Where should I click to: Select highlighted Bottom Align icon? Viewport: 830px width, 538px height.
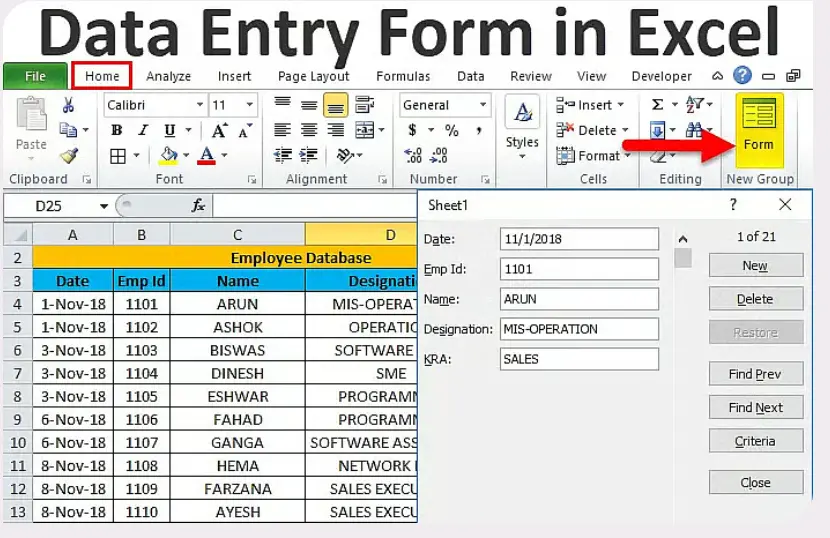point(336,105)
